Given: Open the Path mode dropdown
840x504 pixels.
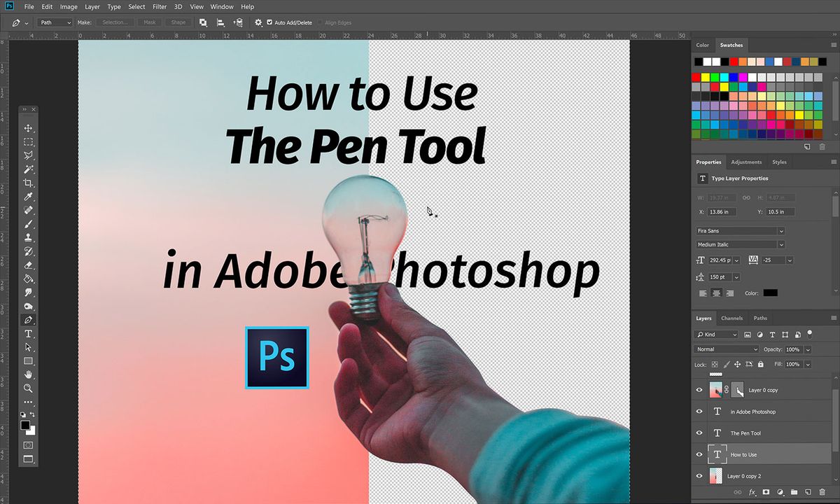Looking at the screenshot, I should (55, 22).
